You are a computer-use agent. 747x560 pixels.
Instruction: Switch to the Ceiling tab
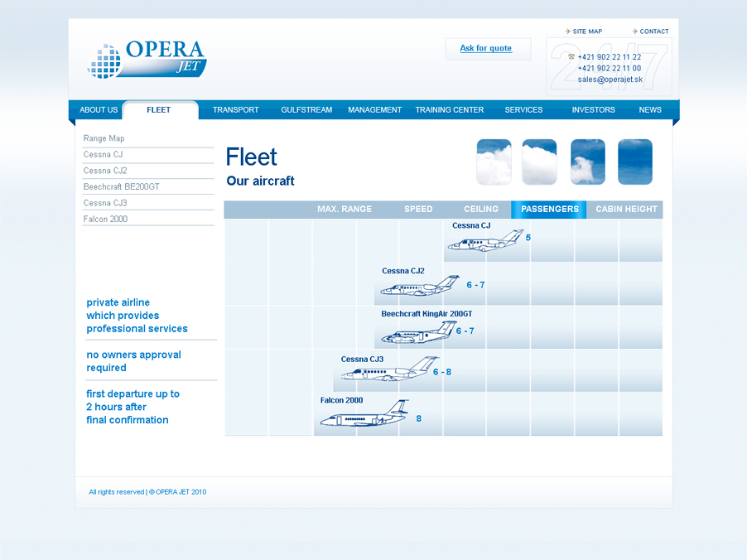pos(481,210)
